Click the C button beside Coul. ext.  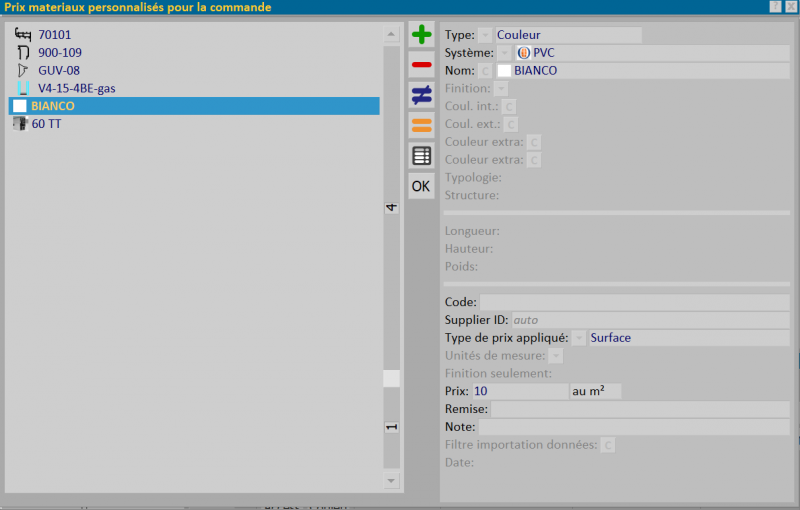(x=511, y=124)
